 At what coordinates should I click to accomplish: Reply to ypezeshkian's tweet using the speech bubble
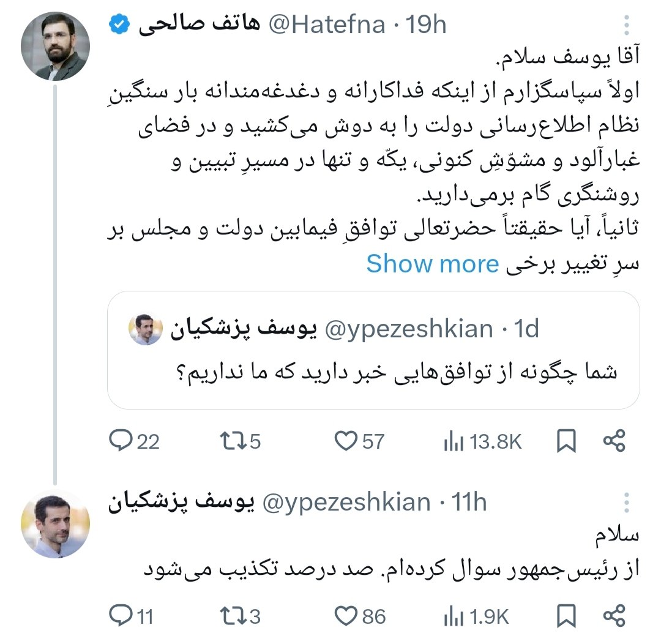pyautogui.click(x=121, y=615)
